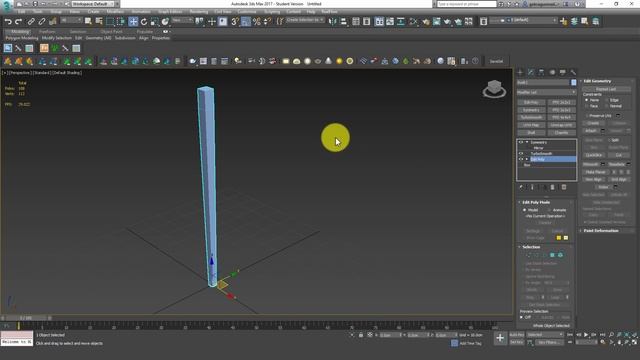Click the time slider handle
This screenshot has width=640, height=360.
[26, 318]
